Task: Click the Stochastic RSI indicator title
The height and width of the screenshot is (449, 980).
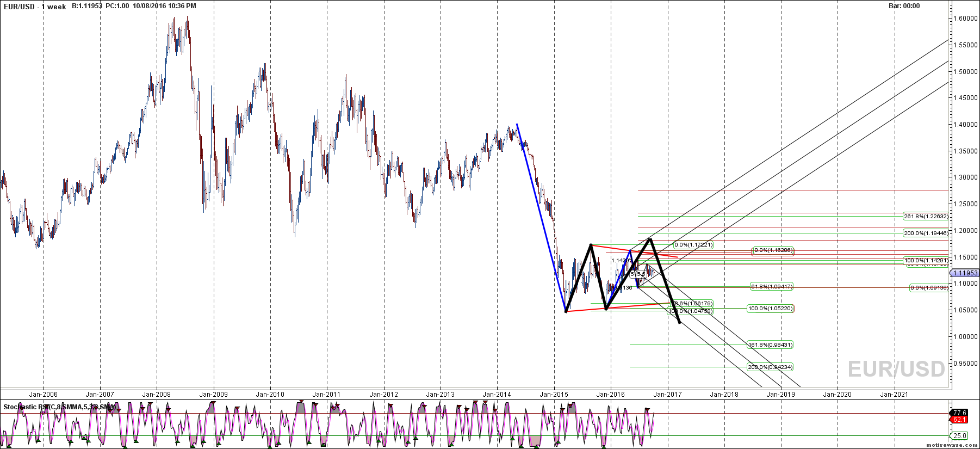Action: [x=60, y=407]
